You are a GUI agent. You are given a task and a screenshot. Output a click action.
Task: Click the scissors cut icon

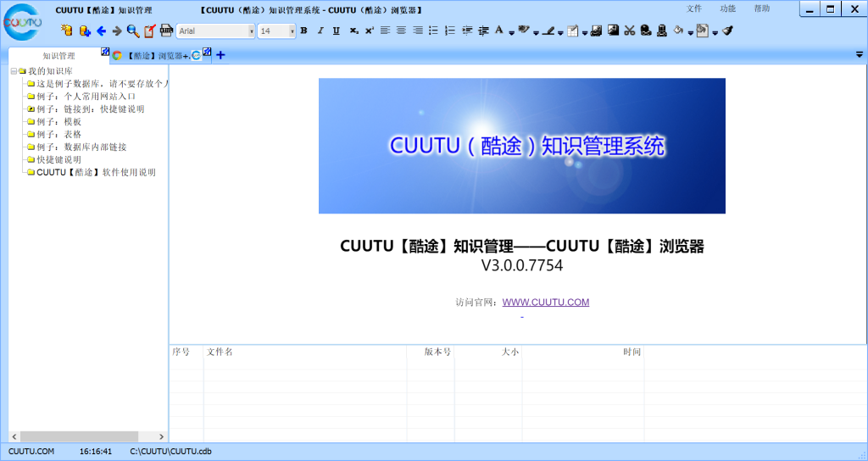(630, 31)
